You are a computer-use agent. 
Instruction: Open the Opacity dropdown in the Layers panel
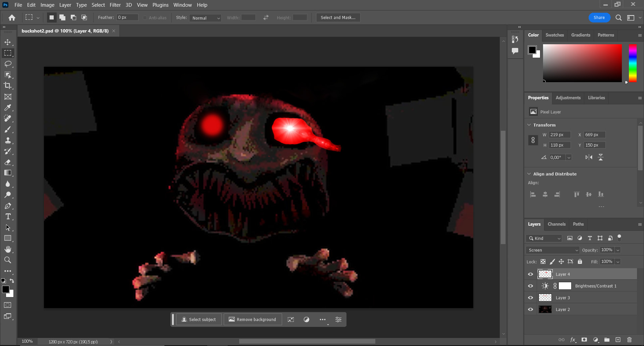pos(617,250)
